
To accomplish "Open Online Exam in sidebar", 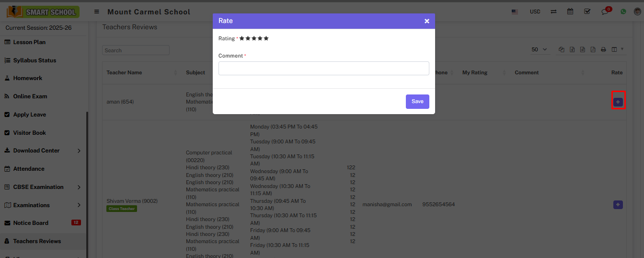I will click(30, 96).
